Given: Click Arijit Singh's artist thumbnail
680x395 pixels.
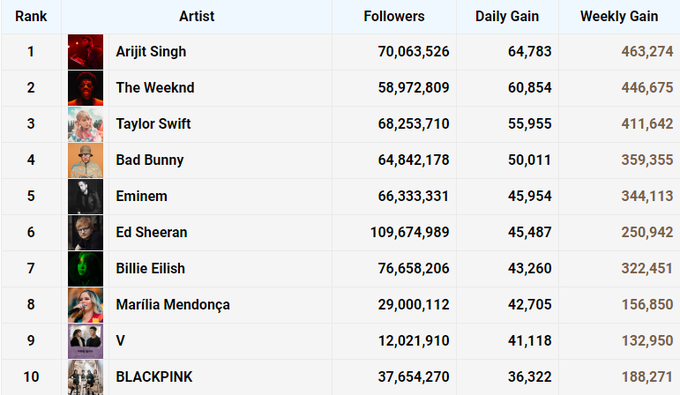Looking at the screenshot, I should click(85, 52).
